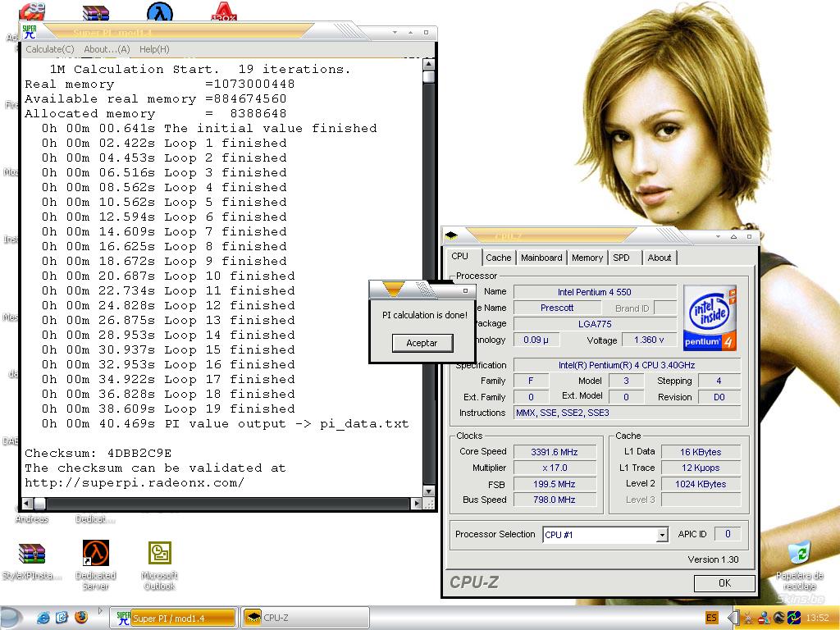Click the WinRAR archive desktop icon at top

(96, 13)
